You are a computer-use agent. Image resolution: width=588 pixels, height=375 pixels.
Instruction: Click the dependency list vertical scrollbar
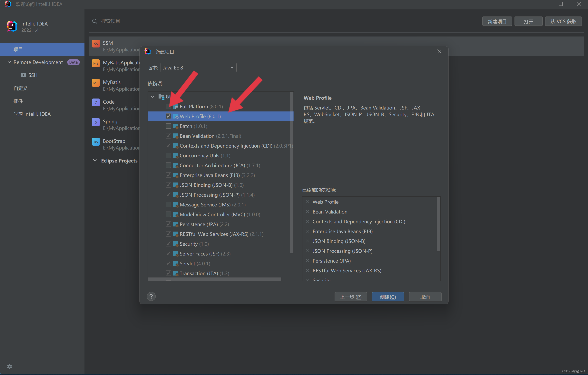[292, 173]
